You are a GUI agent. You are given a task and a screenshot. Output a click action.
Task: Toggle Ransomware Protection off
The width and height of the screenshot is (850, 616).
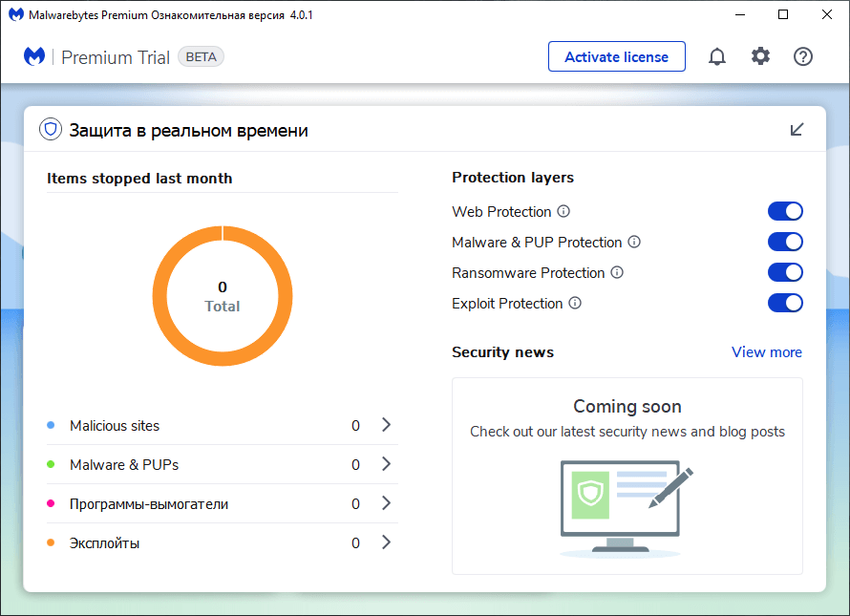(x=785, y=272)
